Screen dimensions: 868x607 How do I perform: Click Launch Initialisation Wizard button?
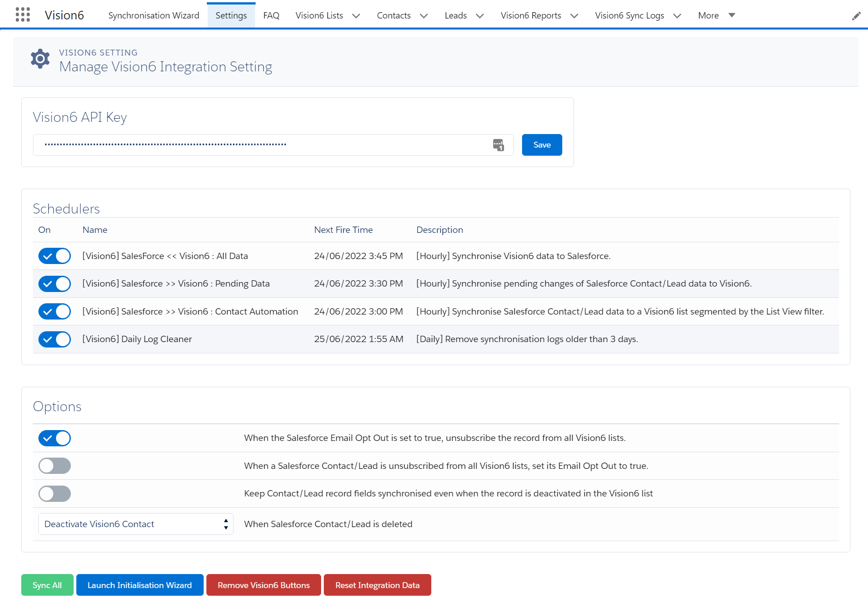[140, 585]
